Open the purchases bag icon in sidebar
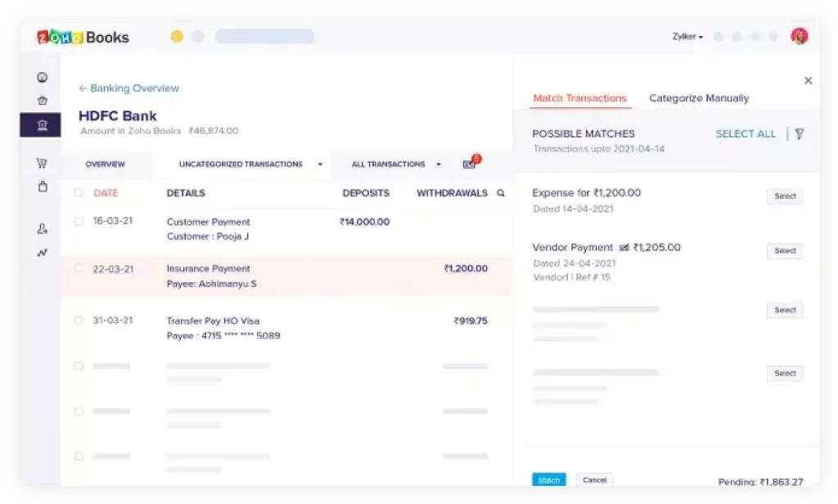838x504 pixels. point(43,187)
